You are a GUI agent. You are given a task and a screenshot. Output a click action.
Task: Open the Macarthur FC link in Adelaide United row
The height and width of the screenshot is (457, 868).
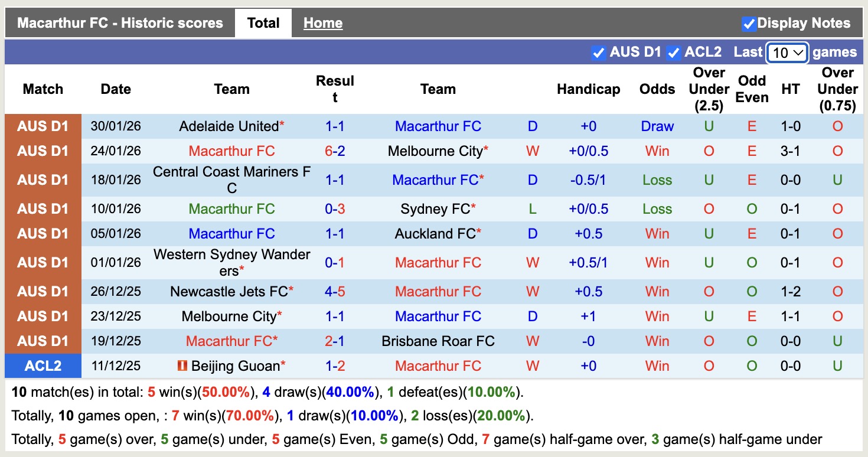438,126
